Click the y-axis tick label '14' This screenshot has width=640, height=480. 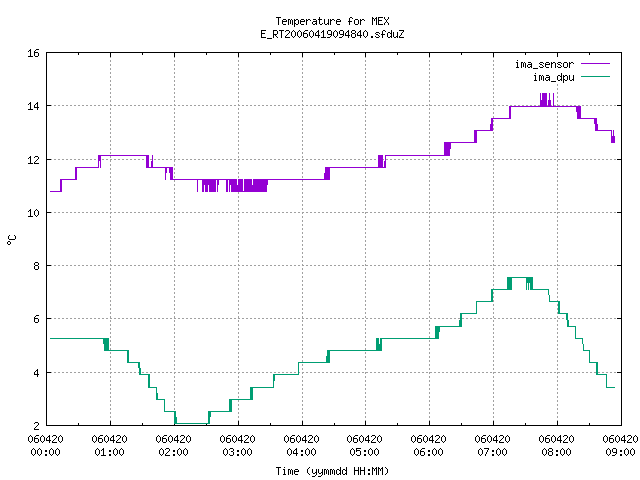click(x=33, y=106)
